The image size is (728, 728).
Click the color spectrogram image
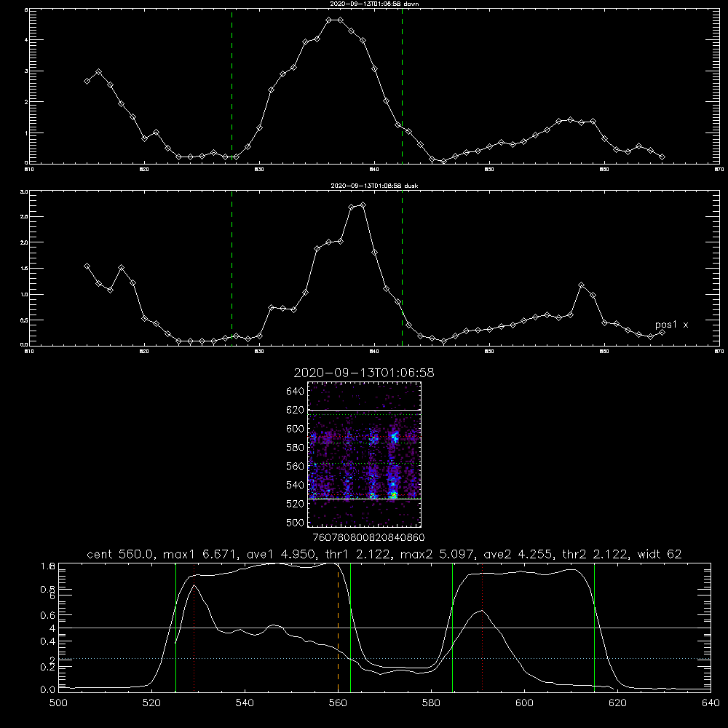point(364,454)
